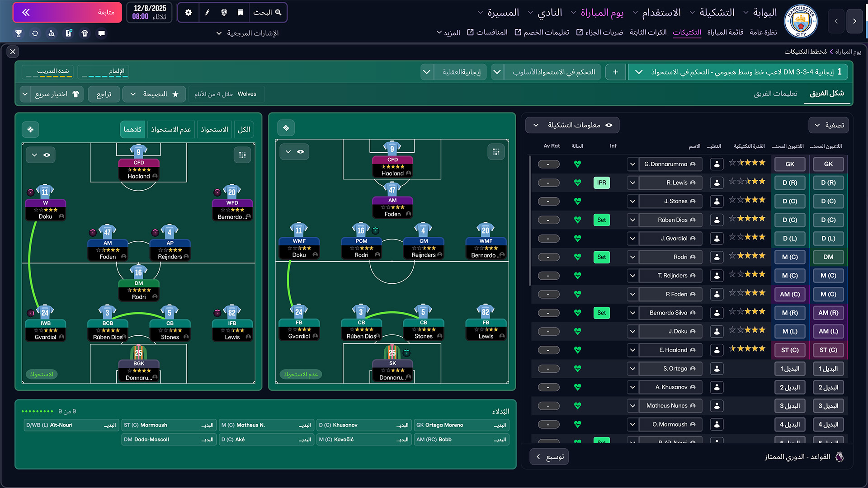This screenshot has height=488, width=868.
Task: Click the date and time display 12/8/2025
Action: pyautogui.click(x=149, y=13)
